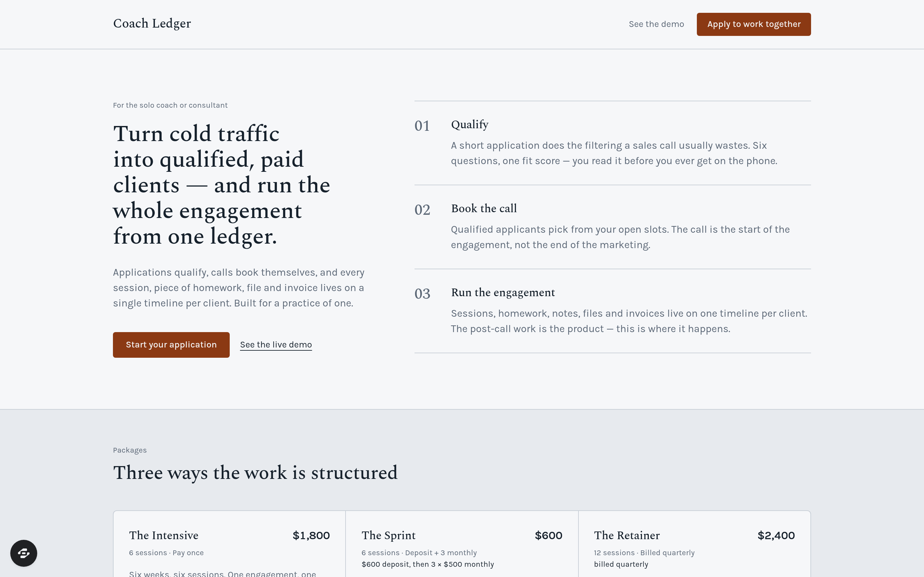Open The Retainer package card title
Viewport: 924px width, 577px height.
[627, 535]
